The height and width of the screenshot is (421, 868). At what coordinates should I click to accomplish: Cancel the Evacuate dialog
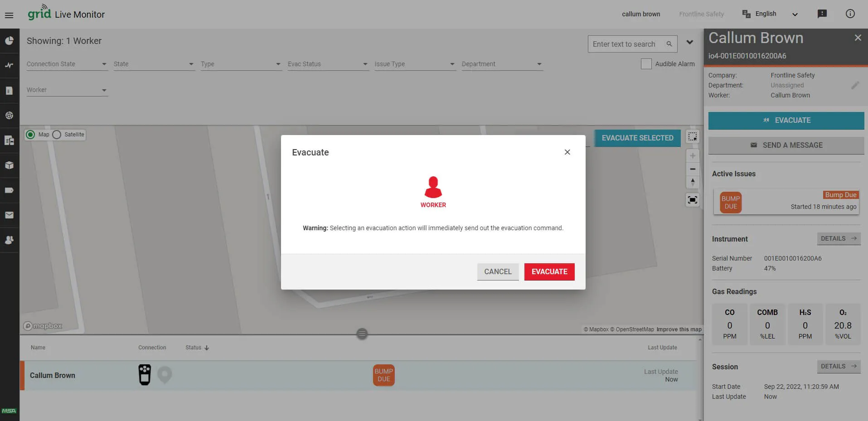click(x=497, y=272)
